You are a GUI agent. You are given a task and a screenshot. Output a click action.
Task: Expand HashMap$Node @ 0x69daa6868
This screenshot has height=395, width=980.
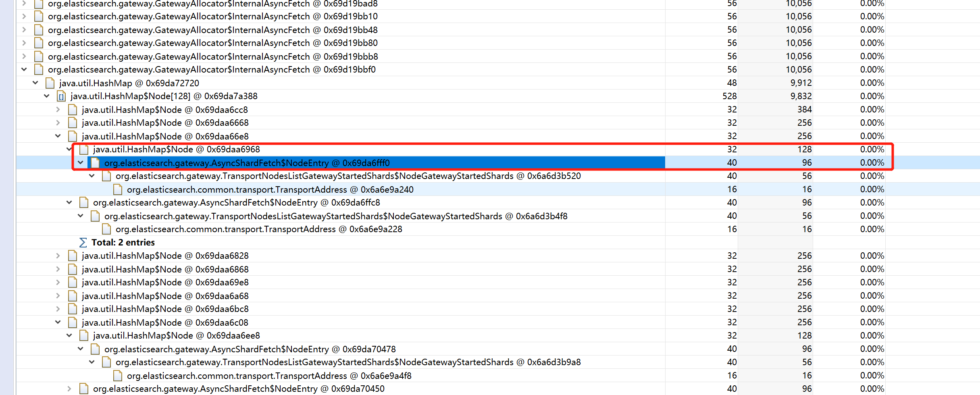pyautogui.click(x=58, y=269)
